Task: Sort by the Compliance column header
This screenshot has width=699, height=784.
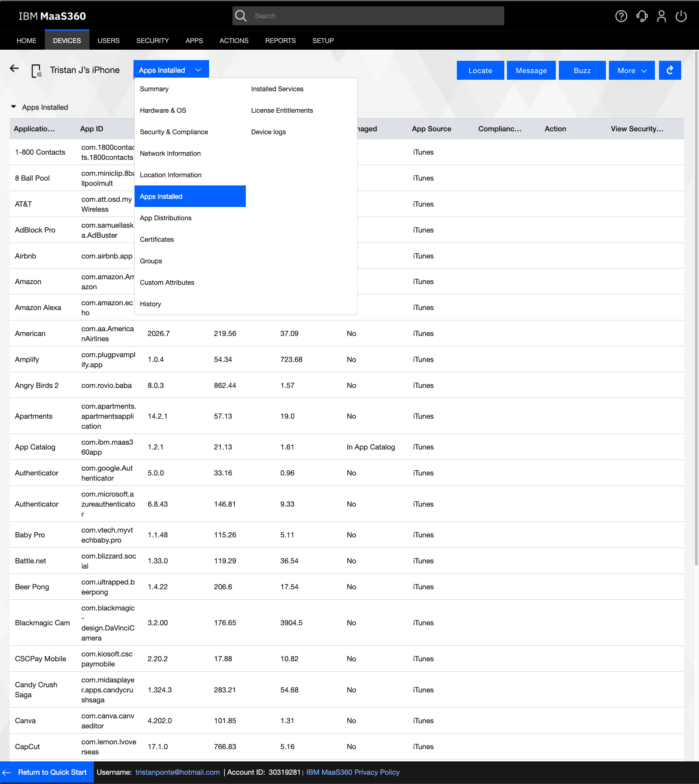Action: tap(499, 129)
